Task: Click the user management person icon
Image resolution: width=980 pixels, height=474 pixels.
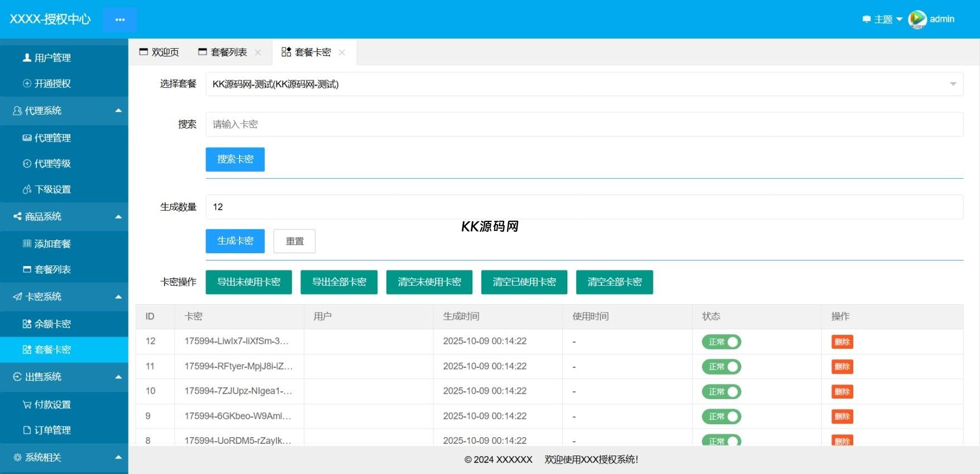Action: point(26,58)
